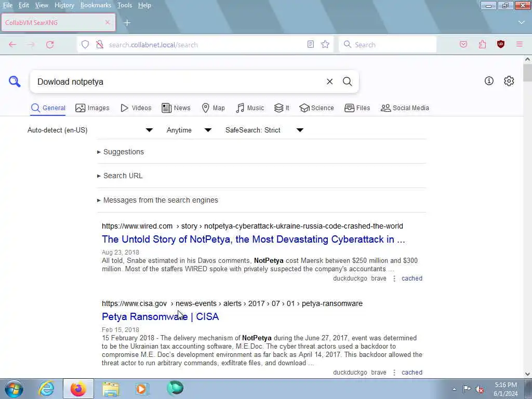532x399 pixels.
Task: Open options menu for Wired result
Action: pyautogui.click(x=394, y=278)
